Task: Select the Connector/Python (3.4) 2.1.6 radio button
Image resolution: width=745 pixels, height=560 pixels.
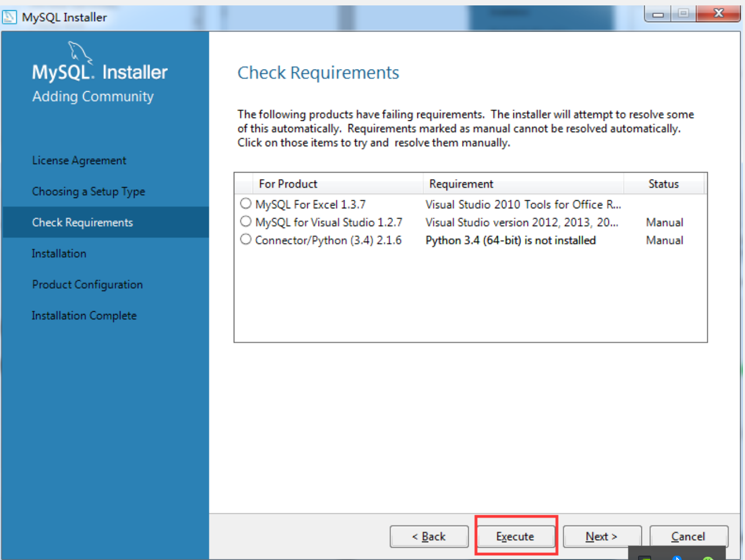Action: point(246,239)
